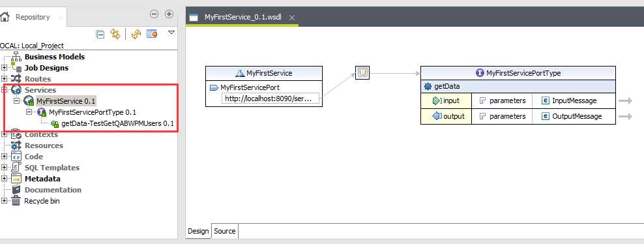Open the OutputMessage element
The image size is (644, 244).
(x=574, y=116)
